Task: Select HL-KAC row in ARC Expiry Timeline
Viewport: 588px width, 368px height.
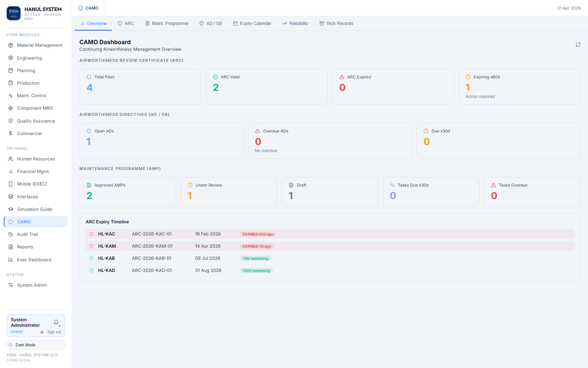Action: (330, 234)
